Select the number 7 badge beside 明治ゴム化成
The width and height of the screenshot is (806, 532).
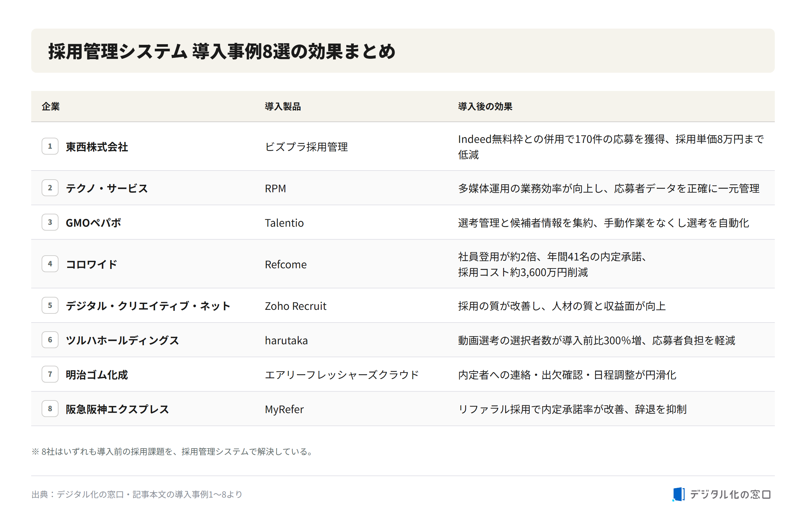coord(50,374)
